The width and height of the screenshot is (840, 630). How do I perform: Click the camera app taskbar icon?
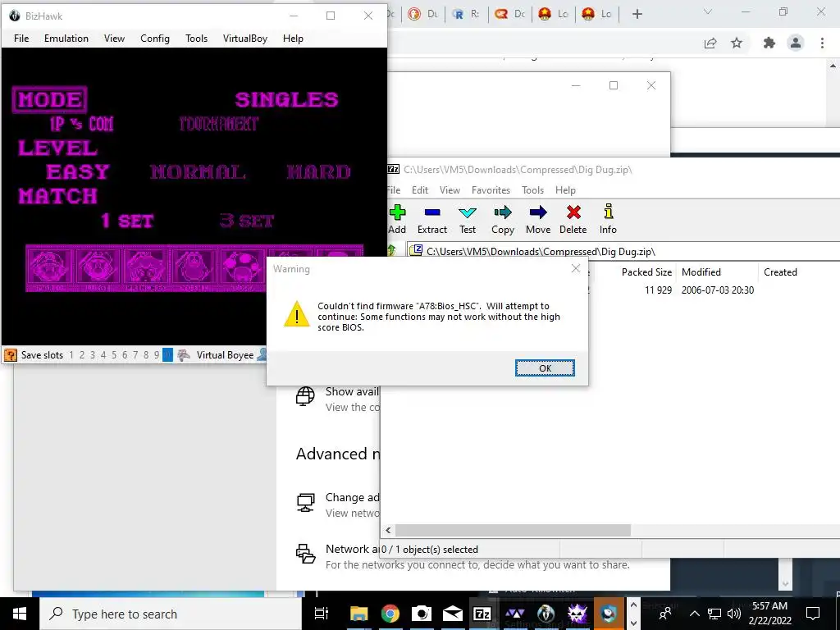coord(422,614)
